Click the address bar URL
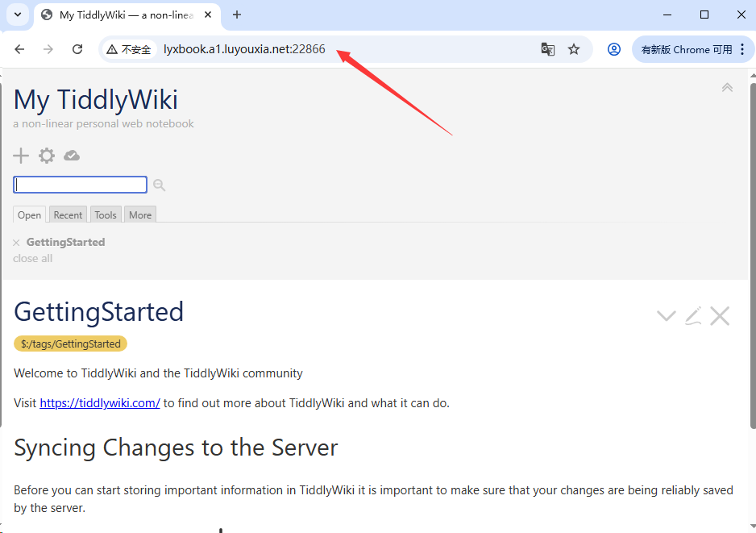 pos(244,49)
